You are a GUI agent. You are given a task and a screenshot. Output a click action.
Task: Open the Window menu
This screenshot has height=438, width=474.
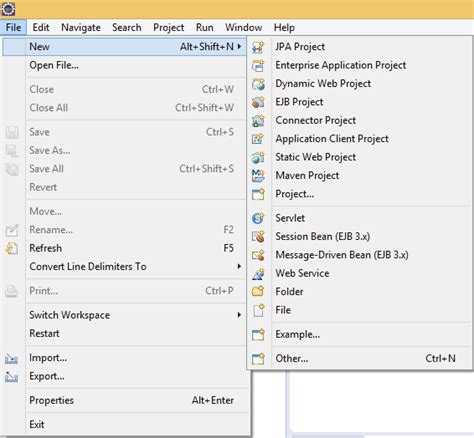[244, 27]
